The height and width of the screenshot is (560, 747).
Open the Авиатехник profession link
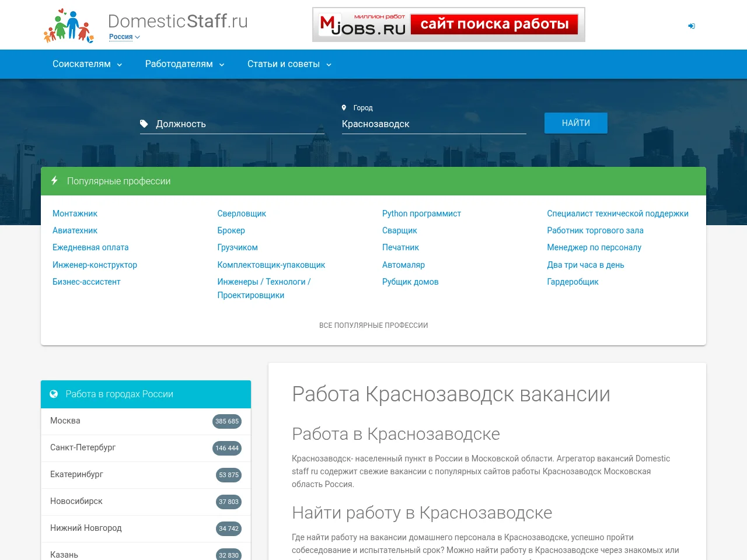click(x=75, y=230)
